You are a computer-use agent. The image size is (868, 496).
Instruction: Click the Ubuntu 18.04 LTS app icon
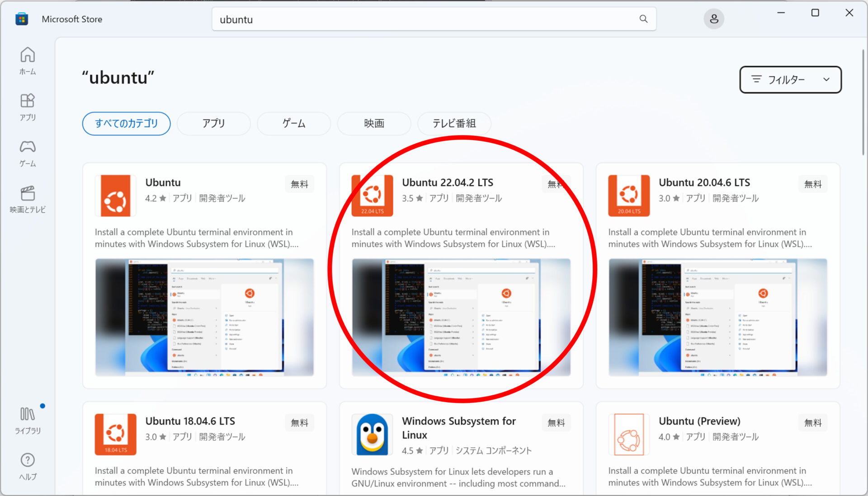115,434
